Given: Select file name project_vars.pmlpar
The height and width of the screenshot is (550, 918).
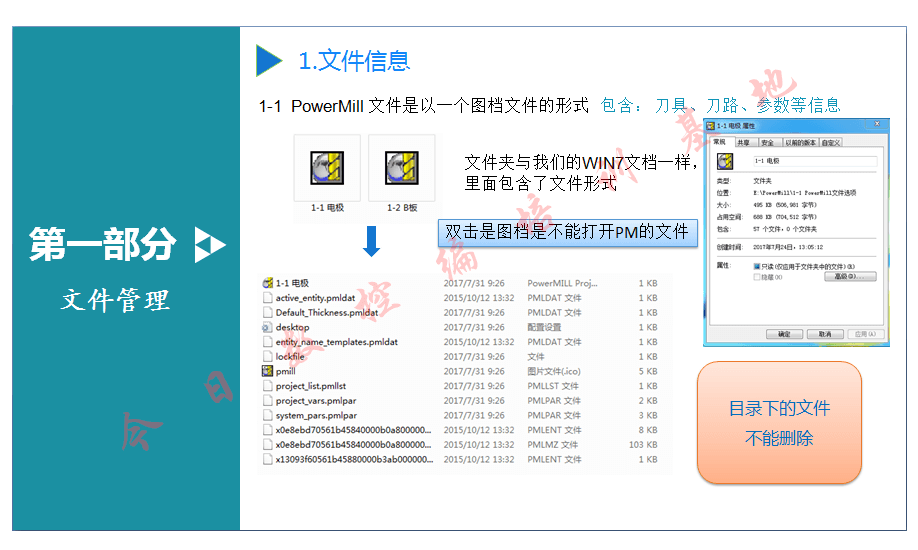Looking at the screenshot, I should [316, 401].
